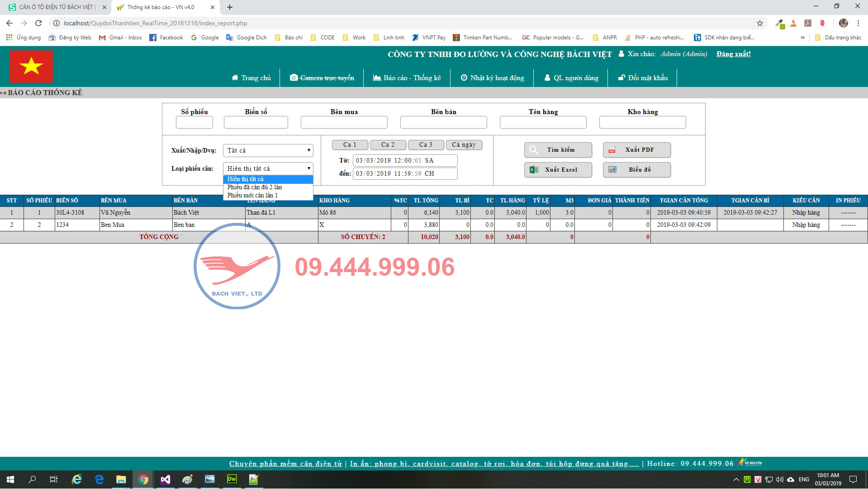The height and width of the screenshot is (489, 868).
Task: Click the Ca 2 shift button
Action: pos(388,144)
